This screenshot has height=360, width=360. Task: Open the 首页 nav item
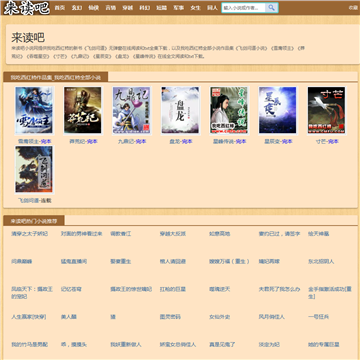tap(60, 8)
